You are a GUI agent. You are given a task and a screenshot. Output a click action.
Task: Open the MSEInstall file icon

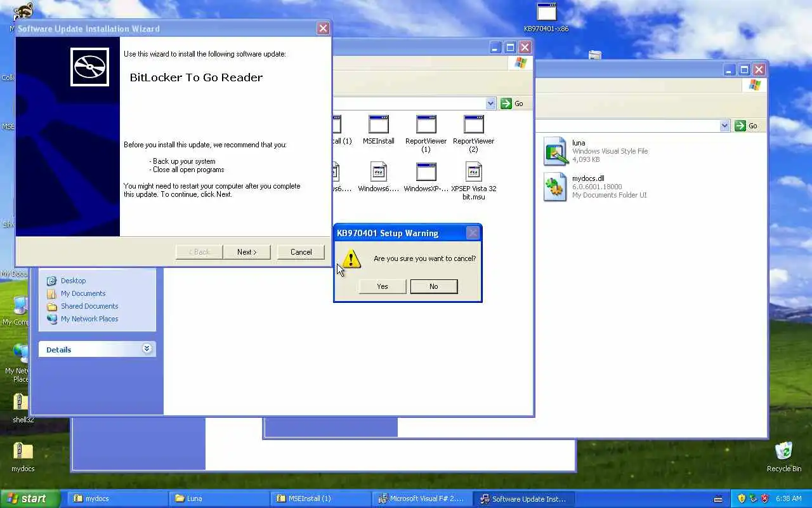click(x=379, y=124)
